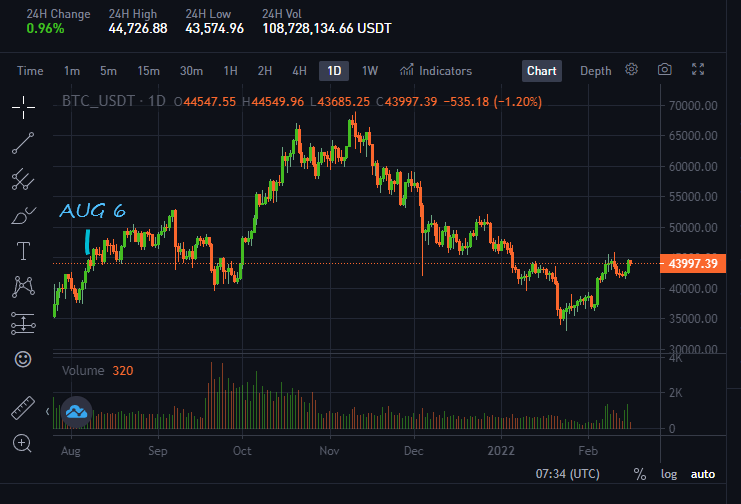741x504 pixels.
Task: Select the crosshair cursor tool
Action: (23, 107)
